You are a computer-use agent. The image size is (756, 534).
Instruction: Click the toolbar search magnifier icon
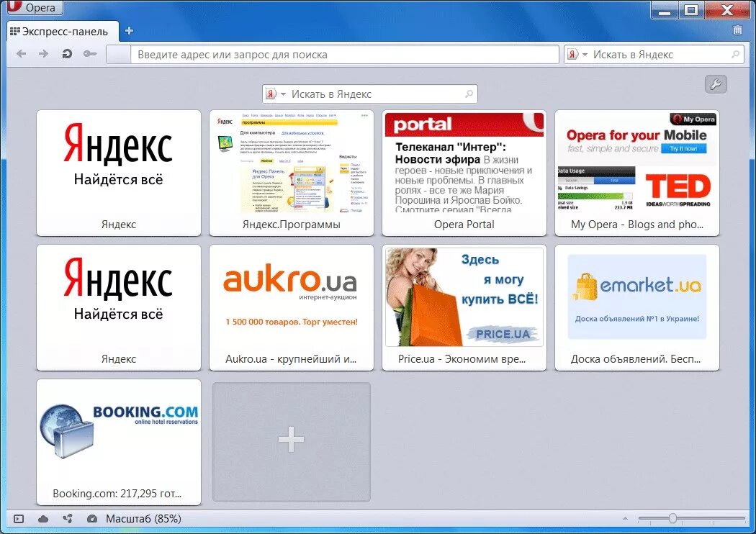[x=735, y=55]
